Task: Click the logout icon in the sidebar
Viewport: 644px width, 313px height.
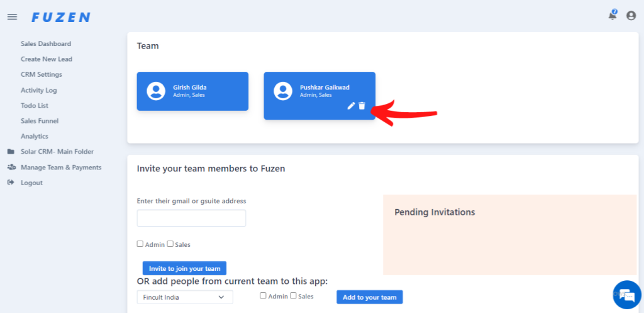Action: (x=11, y=183)
